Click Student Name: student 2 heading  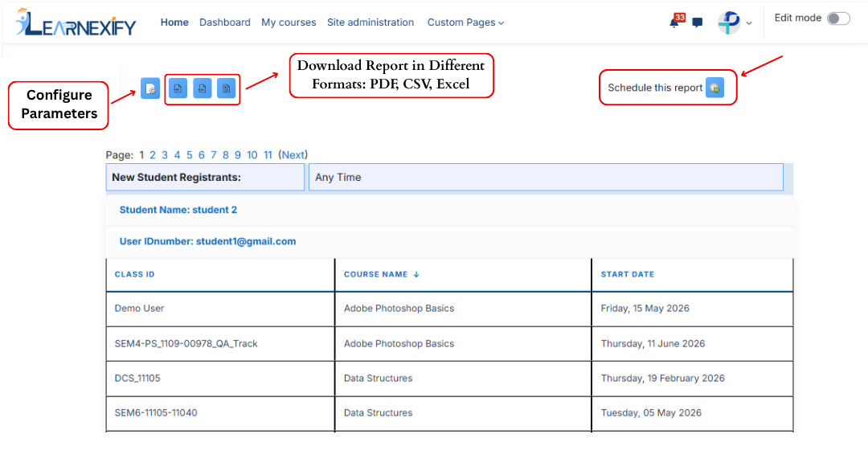(x=178, y=210)
